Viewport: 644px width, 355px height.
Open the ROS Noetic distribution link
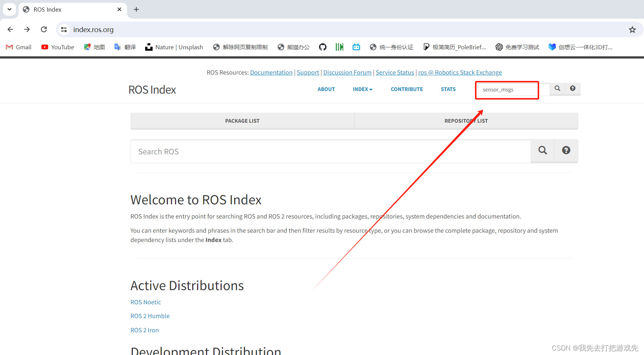[x=146, y=302]
